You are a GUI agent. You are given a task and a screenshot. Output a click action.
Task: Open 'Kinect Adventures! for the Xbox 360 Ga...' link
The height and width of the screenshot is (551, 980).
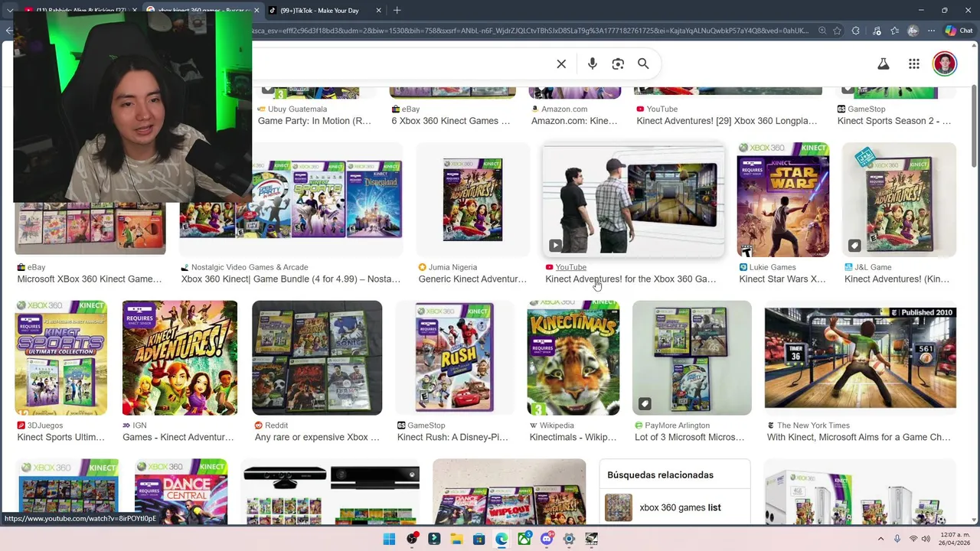click(631, 279)
